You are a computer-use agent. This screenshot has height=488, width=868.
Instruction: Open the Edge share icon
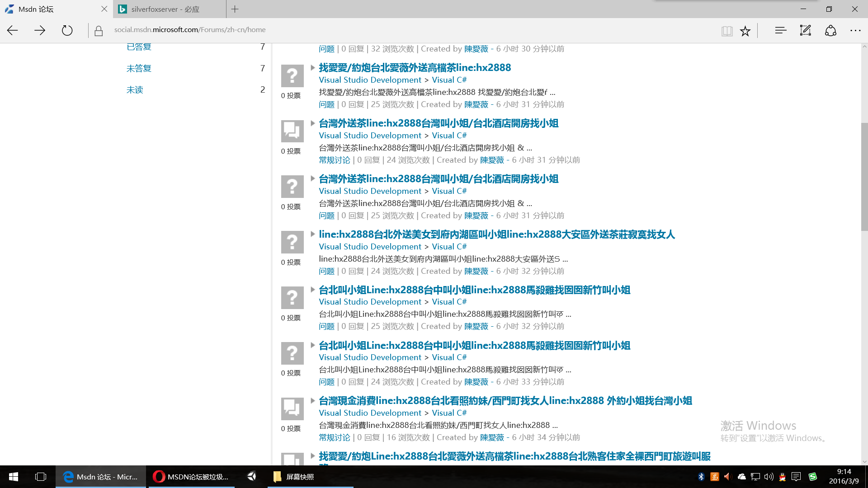coord(830,30)
